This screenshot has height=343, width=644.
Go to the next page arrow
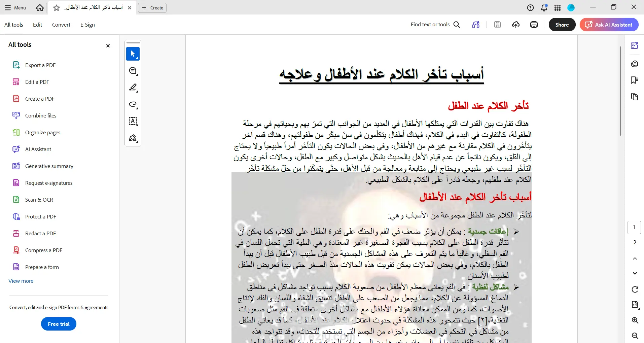click(x=635, y=273)
